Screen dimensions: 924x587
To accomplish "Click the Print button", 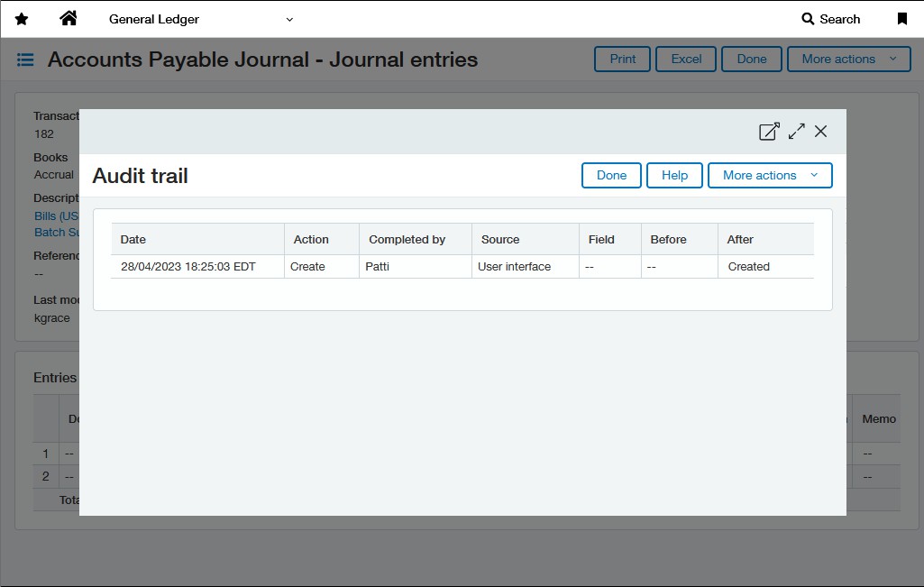I will [x=623, y=59].
